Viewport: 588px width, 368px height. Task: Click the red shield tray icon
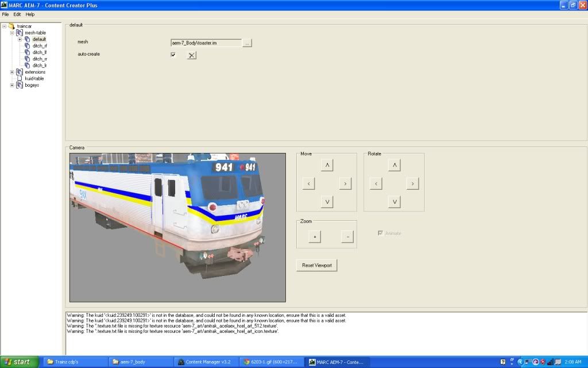coord(543,362)
